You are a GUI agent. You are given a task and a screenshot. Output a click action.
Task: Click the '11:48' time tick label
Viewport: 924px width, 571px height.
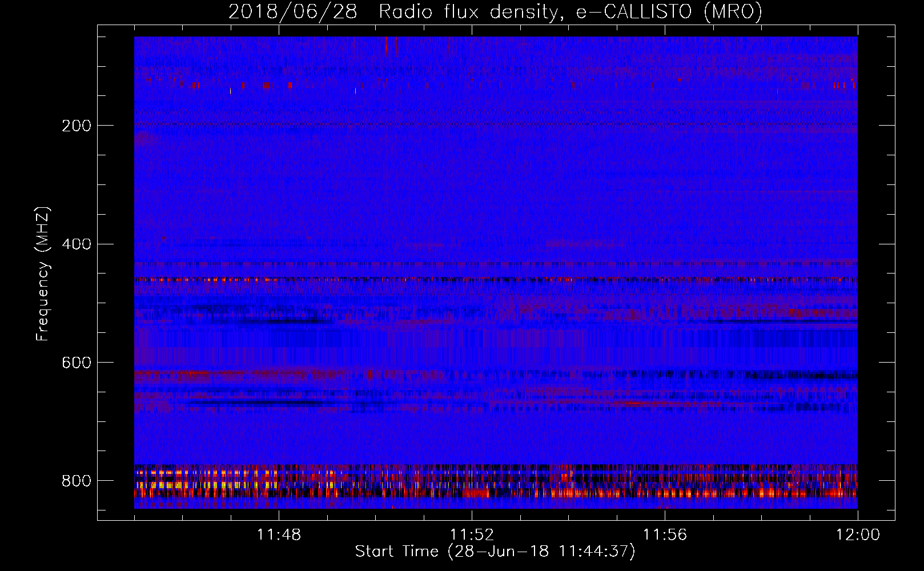coord(279,534)
